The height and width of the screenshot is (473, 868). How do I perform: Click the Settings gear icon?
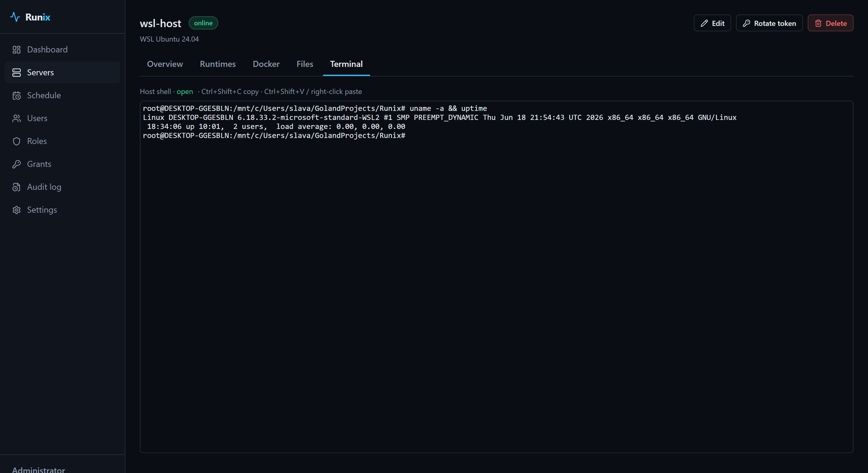coord(17,210)
